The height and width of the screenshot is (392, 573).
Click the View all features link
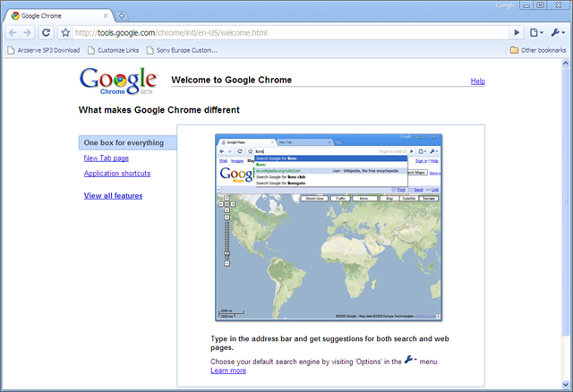coord(113,195)
